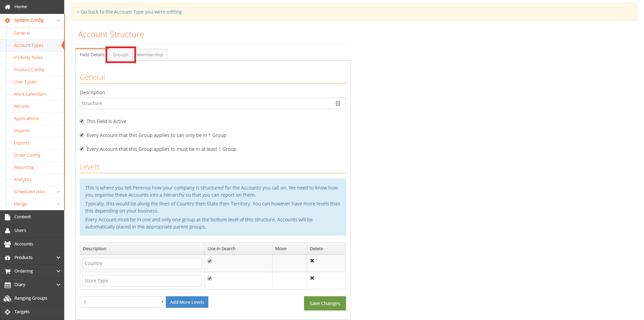Click the Ordering cart icon
Screen dimensions: 644x320
7,271
